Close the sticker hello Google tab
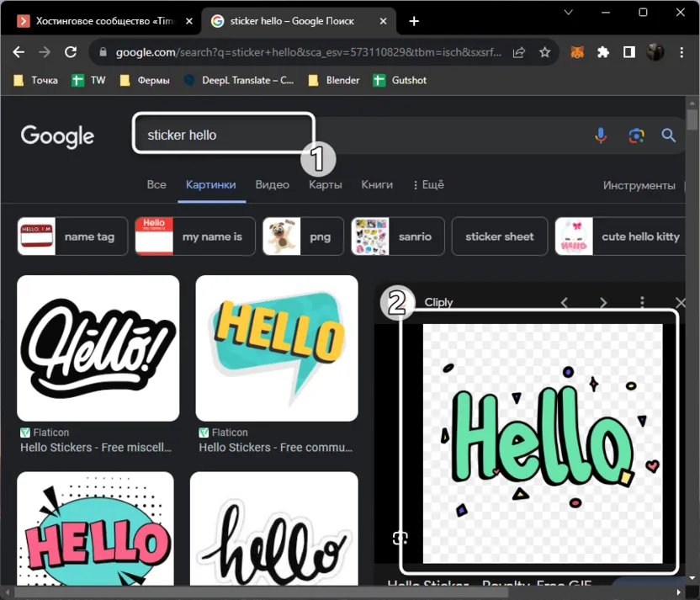The image size is (700, 600). click(383, 21)
